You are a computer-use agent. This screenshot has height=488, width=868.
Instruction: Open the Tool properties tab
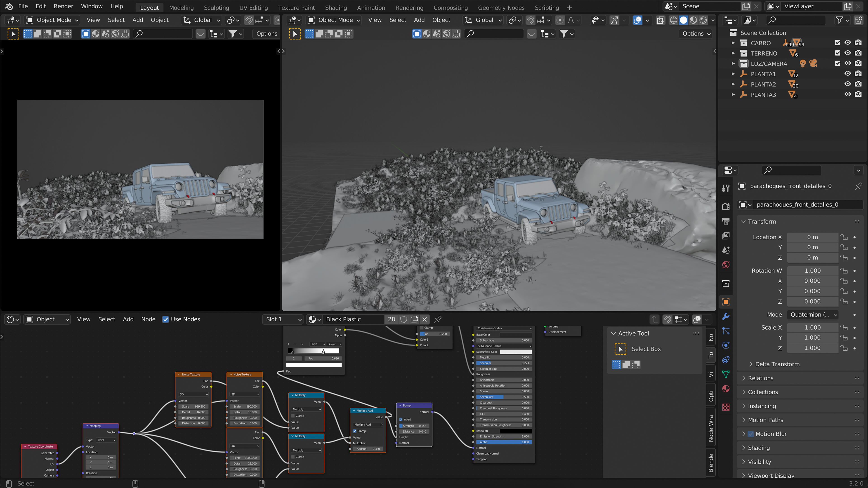click(x=726, y=188)
